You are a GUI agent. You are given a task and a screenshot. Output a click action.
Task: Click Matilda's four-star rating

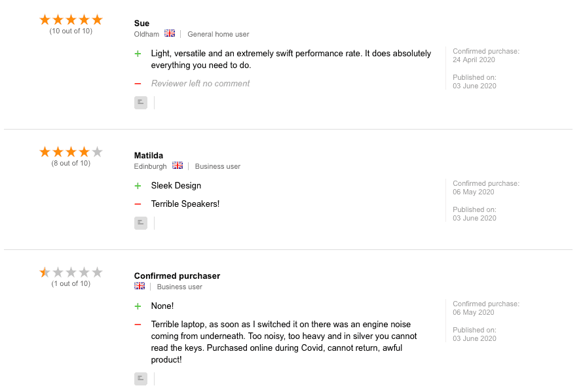(71, 152)
